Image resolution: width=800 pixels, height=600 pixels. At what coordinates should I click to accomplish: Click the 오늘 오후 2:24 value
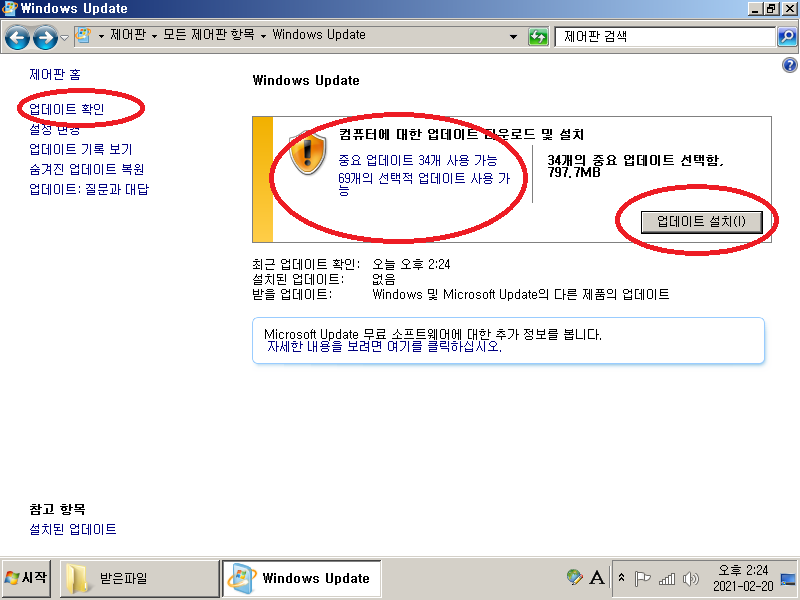click(x=411, y=264)
